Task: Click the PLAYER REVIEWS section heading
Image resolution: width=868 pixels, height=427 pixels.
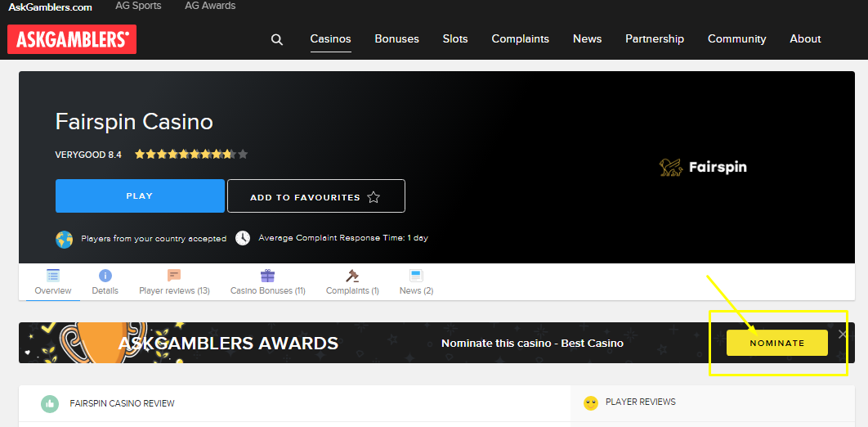Action: (x=641, y=402)
